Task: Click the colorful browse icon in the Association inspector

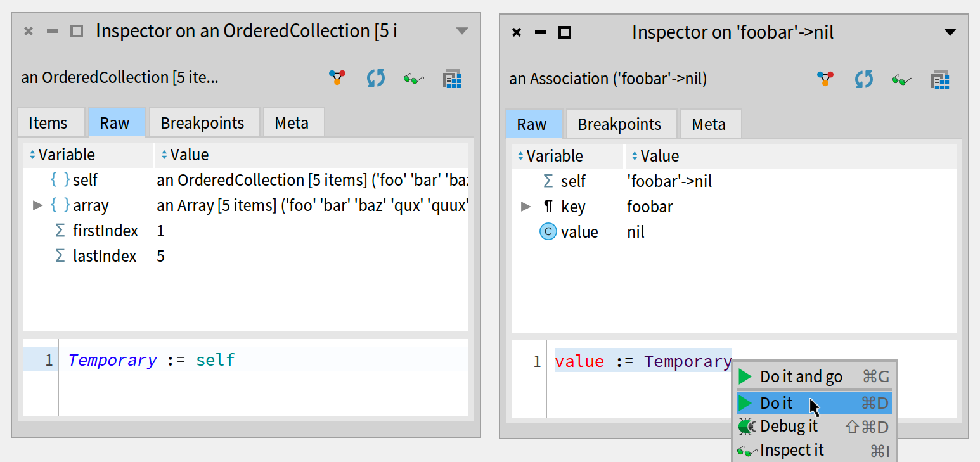Action: (x=825, y=79)
